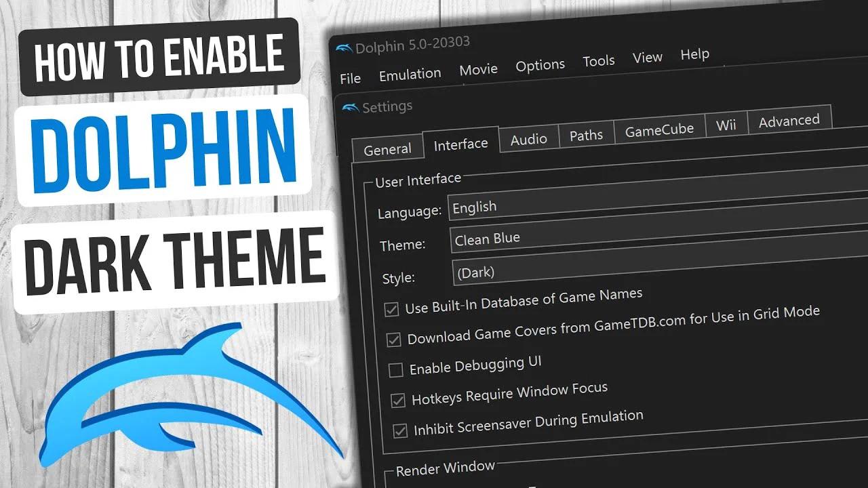Image resolution: width=868 pixels, height=488 pixels.
Task: Disable Inhibit Screensaver During Emulation
Action: point(400,428)
